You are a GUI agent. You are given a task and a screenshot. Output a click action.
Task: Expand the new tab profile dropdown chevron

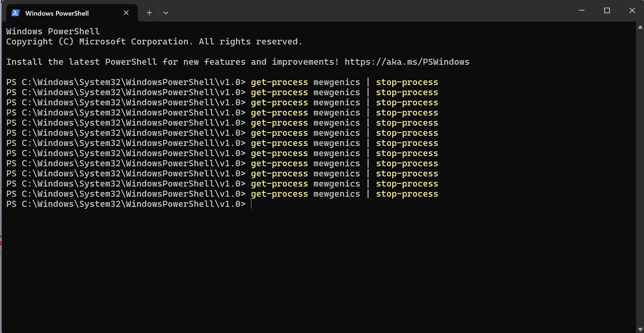[x=166, y=13]
